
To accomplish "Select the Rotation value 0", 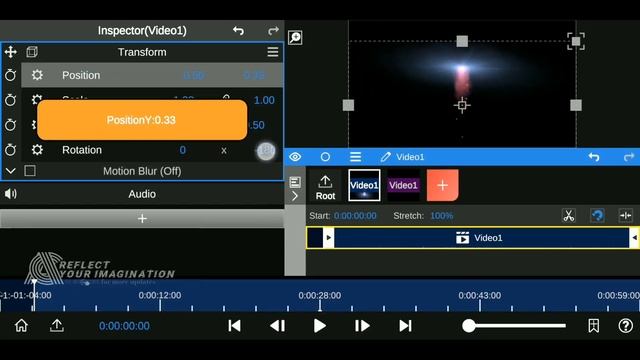I will click(x=182, y=150).
